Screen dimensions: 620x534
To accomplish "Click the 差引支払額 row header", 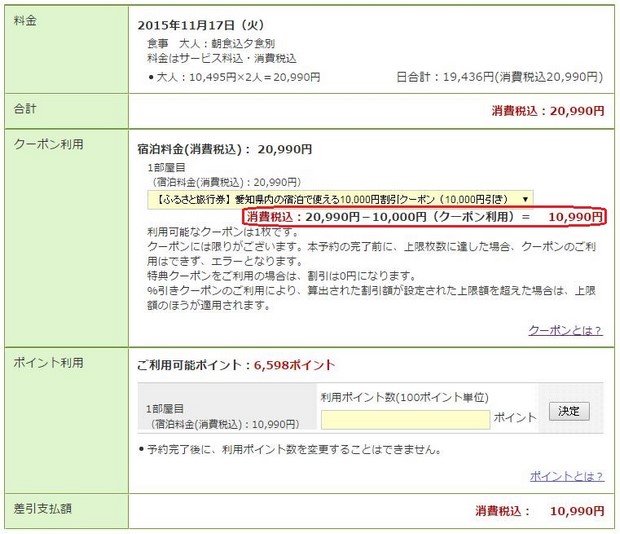I will (x=66, y=510).
